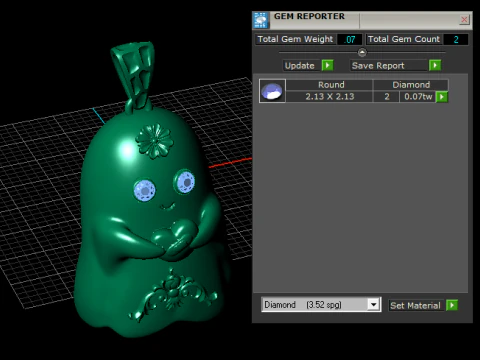
Task: Click the Total Gem Count label
Action: [x=404, y=39]
